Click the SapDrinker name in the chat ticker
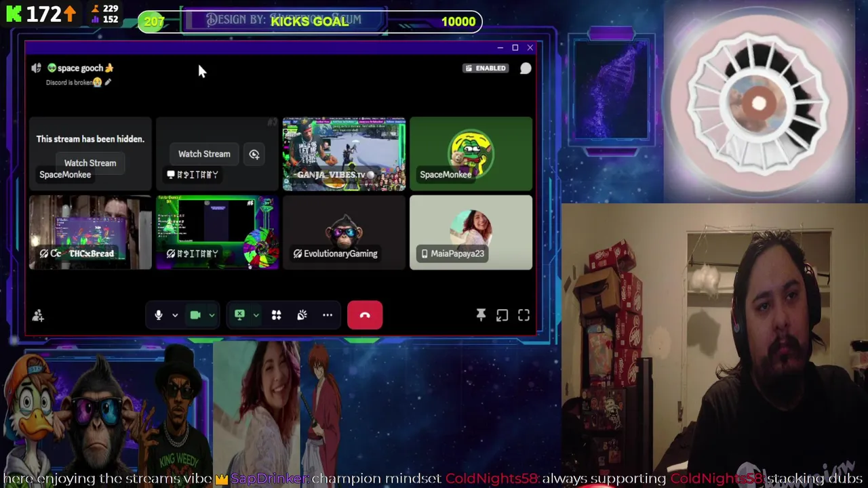This screenshot has height=488, width=868. (x=268, y=479)
